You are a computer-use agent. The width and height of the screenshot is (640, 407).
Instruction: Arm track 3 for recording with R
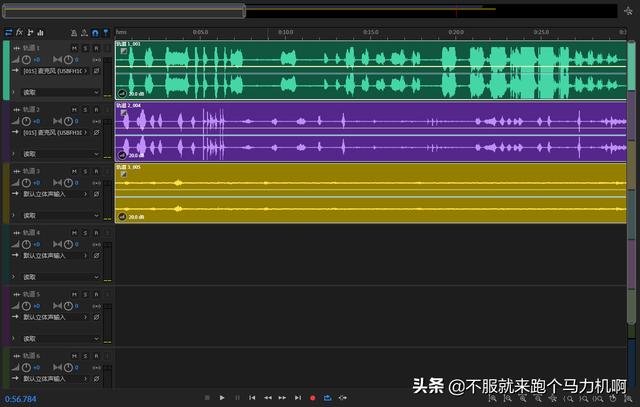point(95,170)
